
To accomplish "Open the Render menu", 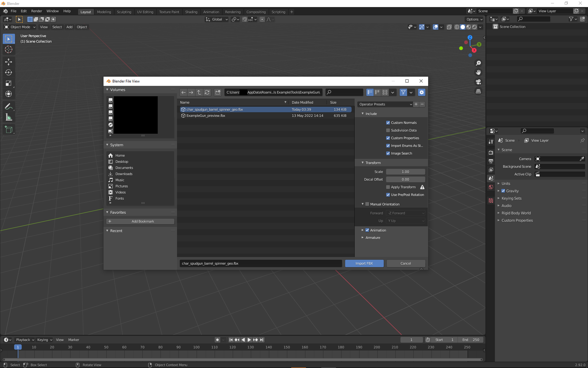I will click(36, 11).
